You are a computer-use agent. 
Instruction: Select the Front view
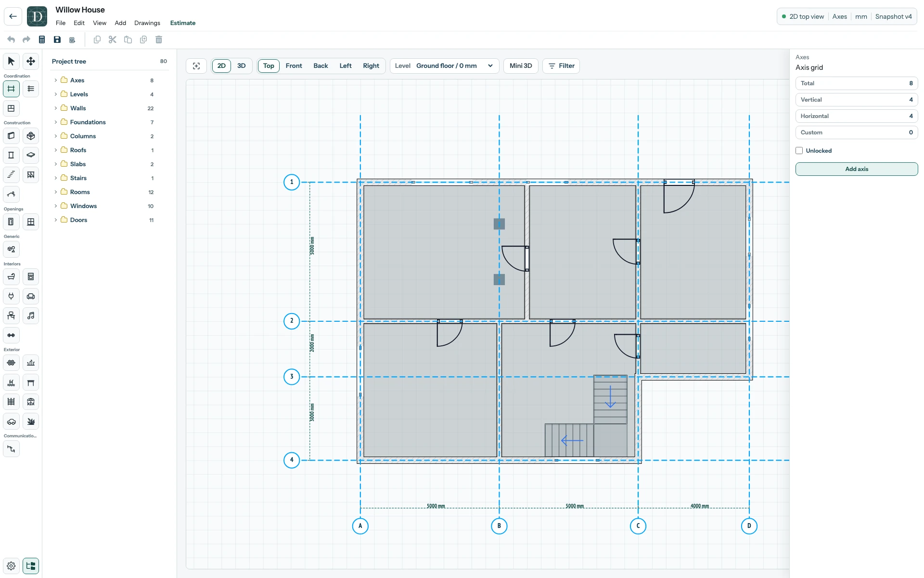coord(294,66)
